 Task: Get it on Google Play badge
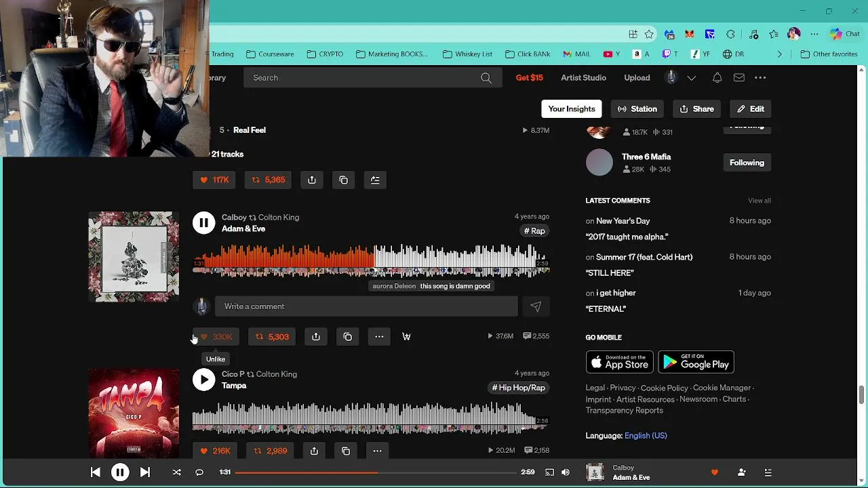[x=696, y=362]
